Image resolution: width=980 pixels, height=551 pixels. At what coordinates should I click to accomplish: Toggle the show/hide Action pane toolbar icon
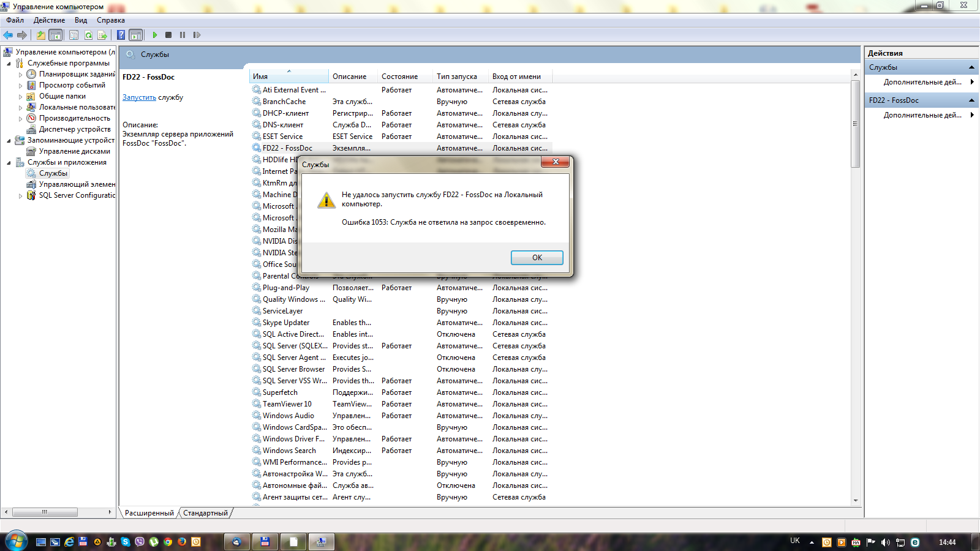[136, 35]
